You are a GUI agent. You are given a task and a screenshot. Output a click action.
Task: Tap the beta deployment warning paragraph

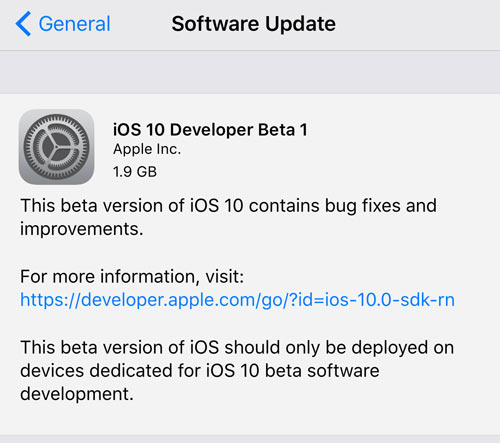pos(237,370)
